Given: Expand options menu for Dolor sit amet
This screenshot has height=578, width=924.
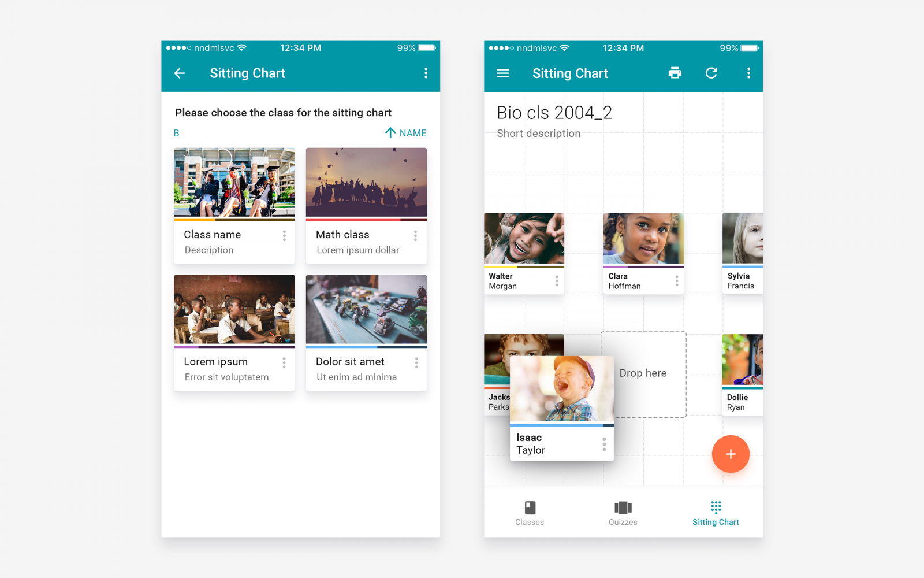Looking at the screenshot, I should 416,363.
